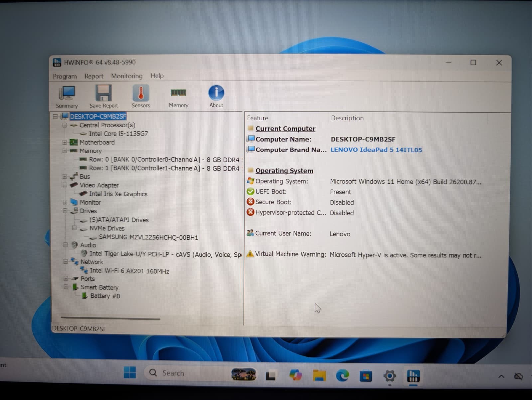Select NVMe Drives tree node
Screen dimensions: 532x400
(x=107, y=228)
